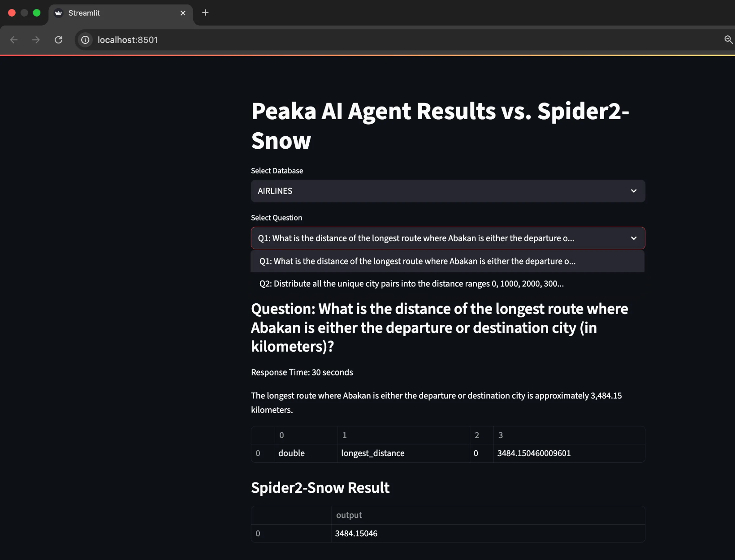This screenshot has width=735, height=560.
Task: Click the longest_distance table cell
Action: 403,453
